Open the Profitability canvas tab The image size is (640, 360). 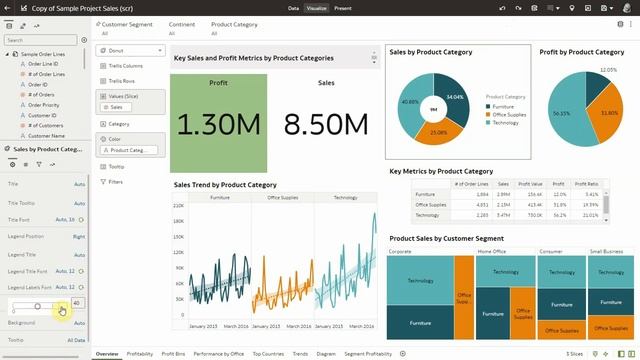(140, 354)
